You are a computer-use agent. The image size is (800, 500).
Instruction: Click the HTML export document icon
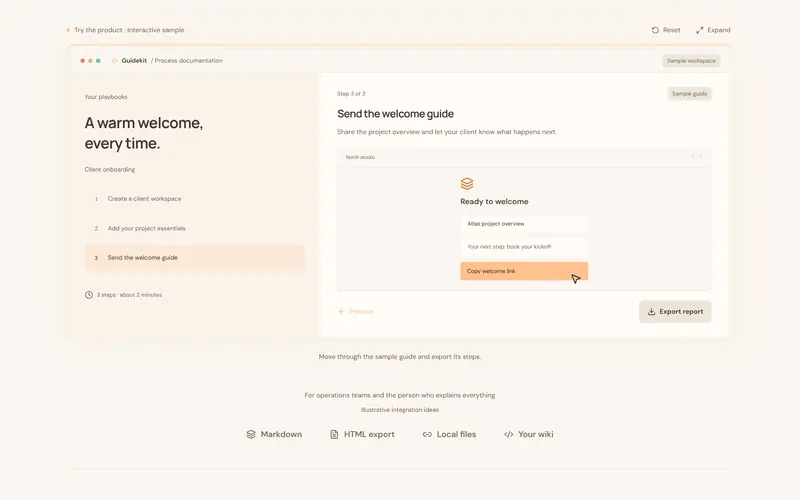(x=334, y=434)
